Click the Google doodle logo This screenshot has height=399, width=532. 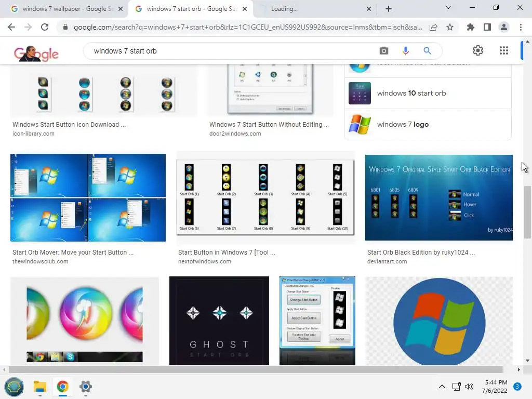36,54
